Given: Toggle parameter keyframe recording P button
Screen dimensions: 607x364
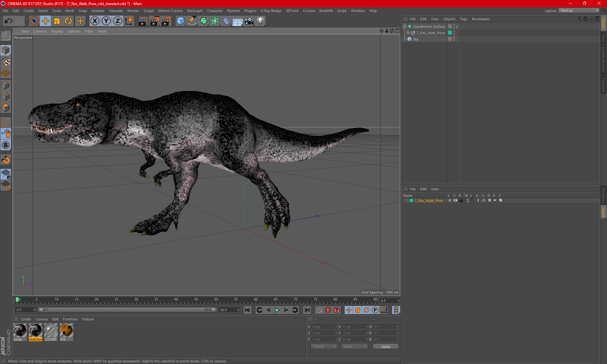Looking at the screenshot, I should click(375, 310).
